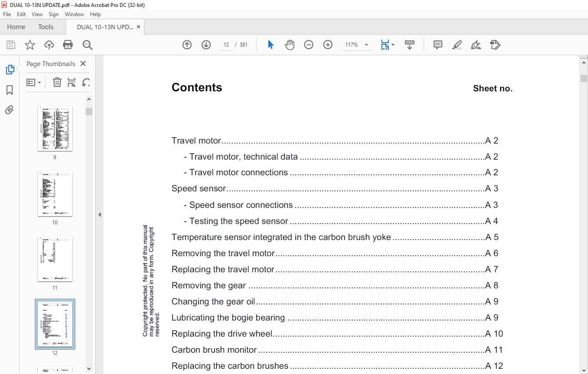Viewport: 588px width, 374px height.
Task: Click the upload to cloud icon
Action: point(49,45)
